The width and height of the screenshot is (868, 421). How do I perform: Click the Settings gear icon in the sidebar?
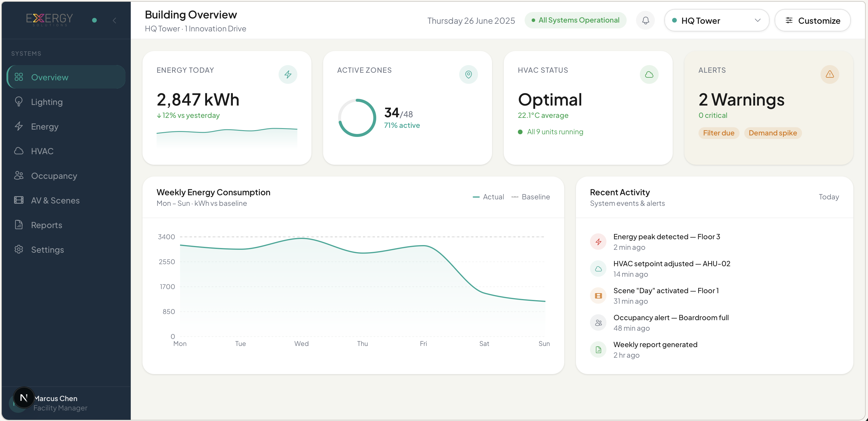[x=19, y=249]
